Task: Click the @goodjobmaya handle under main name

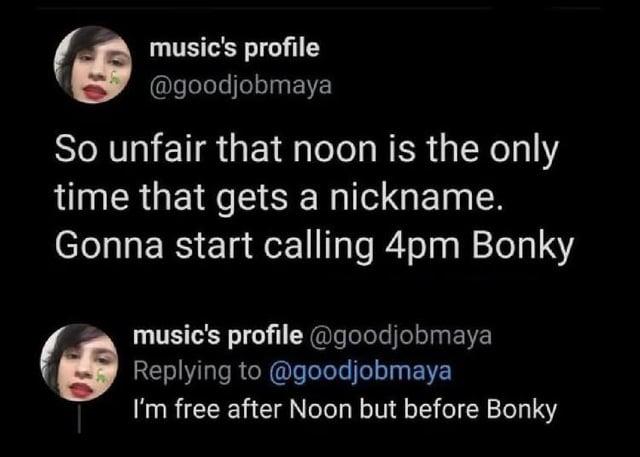Action: 239,86
